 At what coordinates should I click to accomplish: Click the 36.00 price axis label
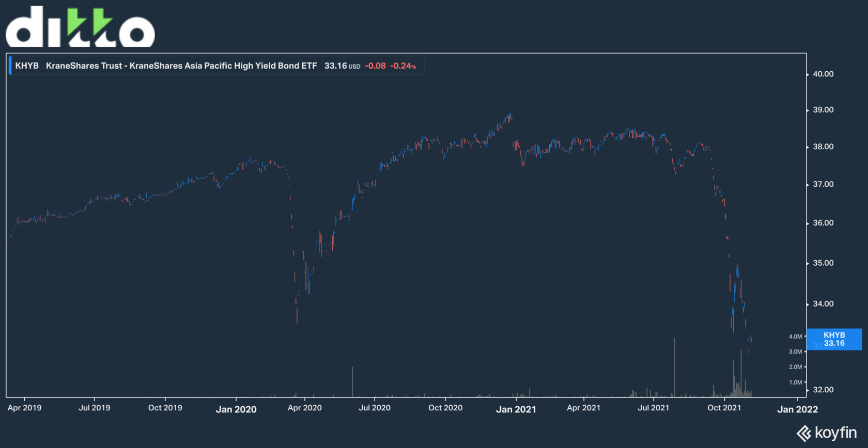point(823,223)
